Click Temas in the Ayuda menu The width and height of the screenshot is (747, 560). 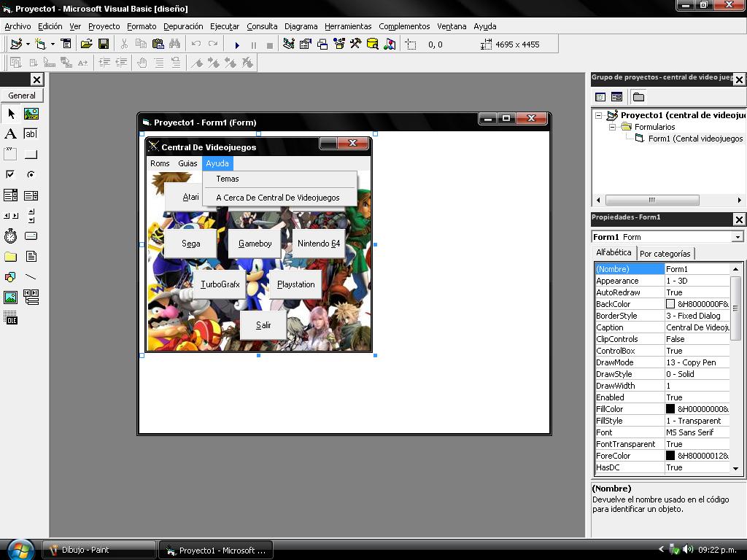279,179
